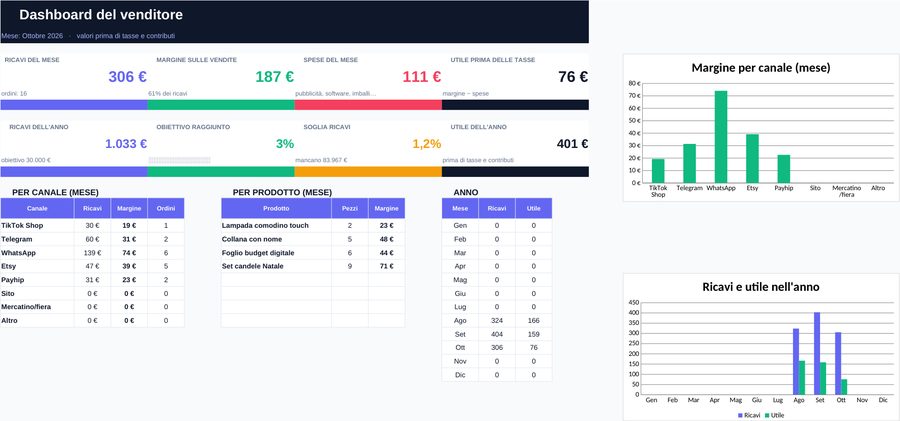
Task: Select the "1.033 €" yearly revenue value
Action: click(126, 144)
